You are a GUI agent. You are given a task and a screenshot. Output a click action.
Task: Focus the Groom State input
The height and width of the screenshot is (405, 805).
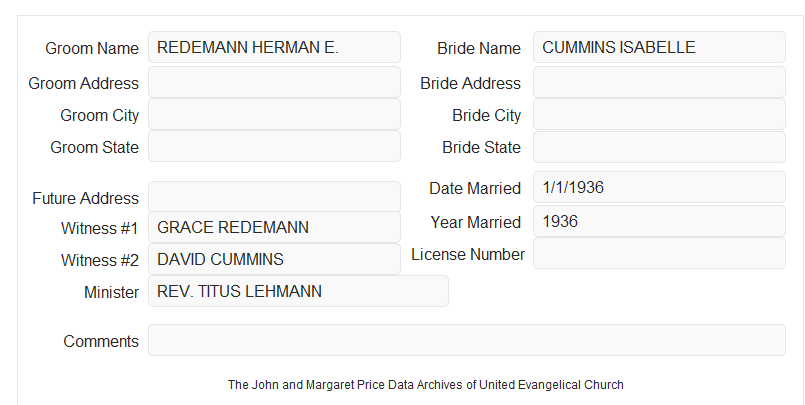pos(274,146)
